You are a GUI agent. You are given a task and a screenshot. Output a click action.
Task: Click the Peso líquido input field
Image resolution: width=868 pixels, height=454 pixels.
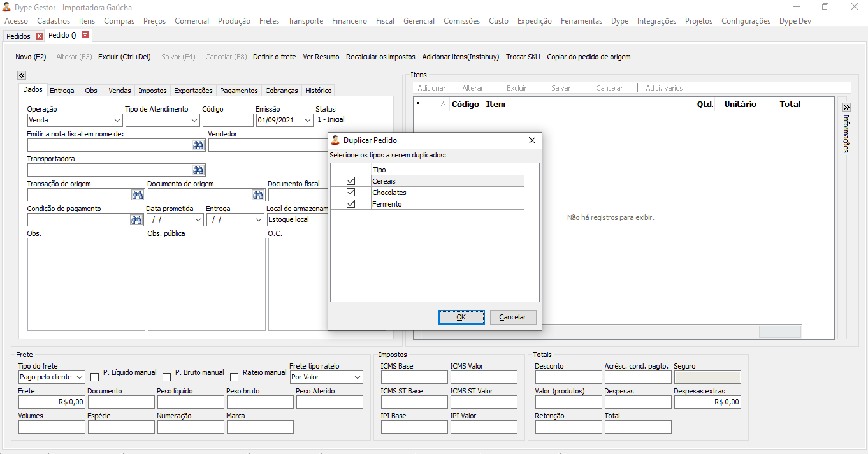tap(191, 402)
